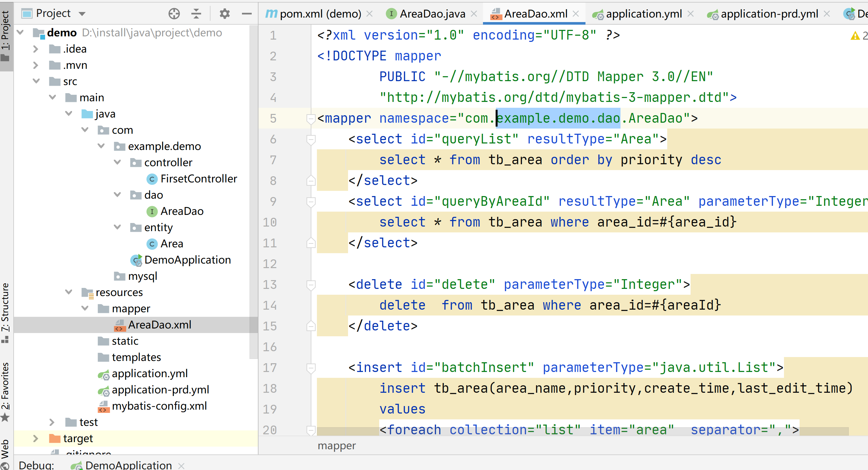Open the Project view dropdown arrow

point(82,14)
